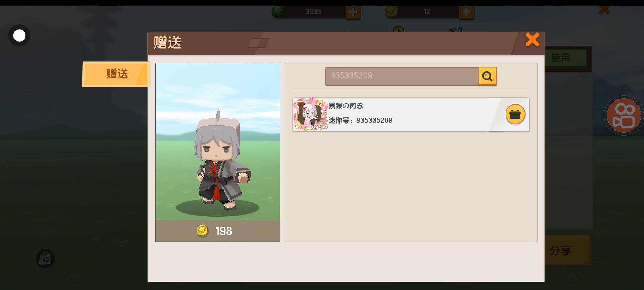Tap the Kuaishou camera floating icon
This screenshot has width=644, height=290.
[624, 115]
